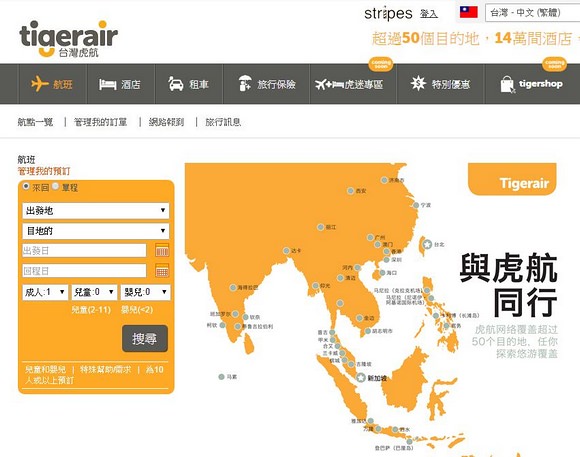Open the return date calendar icon

[x=162, y=270]
